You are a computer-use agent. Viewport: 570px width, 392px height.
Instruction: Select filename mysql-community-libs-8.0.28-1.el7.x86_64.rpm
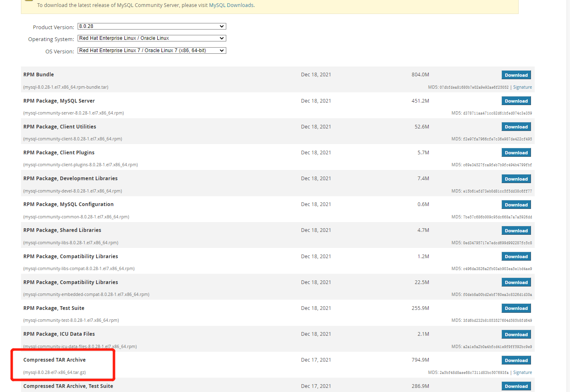point(71,243)
